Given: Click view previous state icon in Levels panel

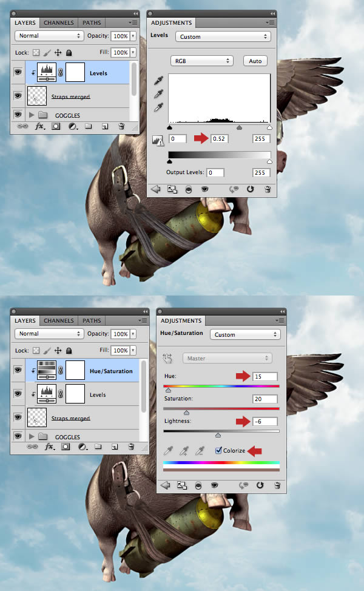Looking at the screenshot, I should (234, 189).
